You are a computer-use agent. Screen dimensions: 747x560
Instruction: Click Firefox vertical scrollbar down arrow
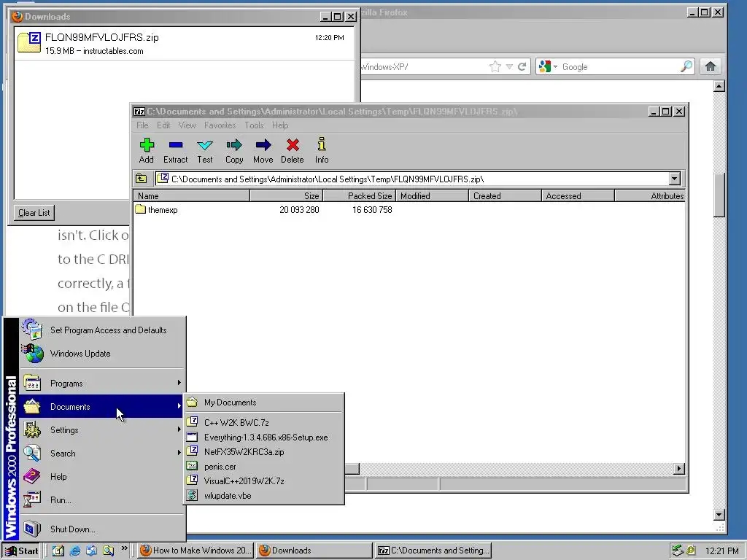[x=719, y=514]
